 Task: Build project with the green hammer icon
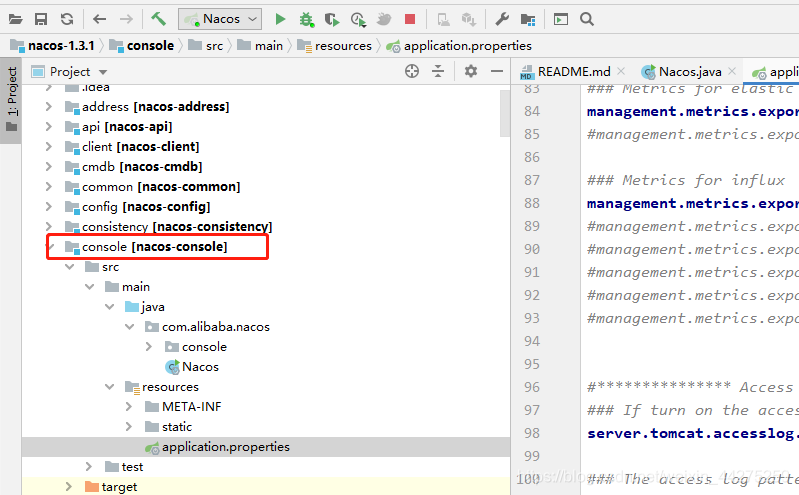158,19
